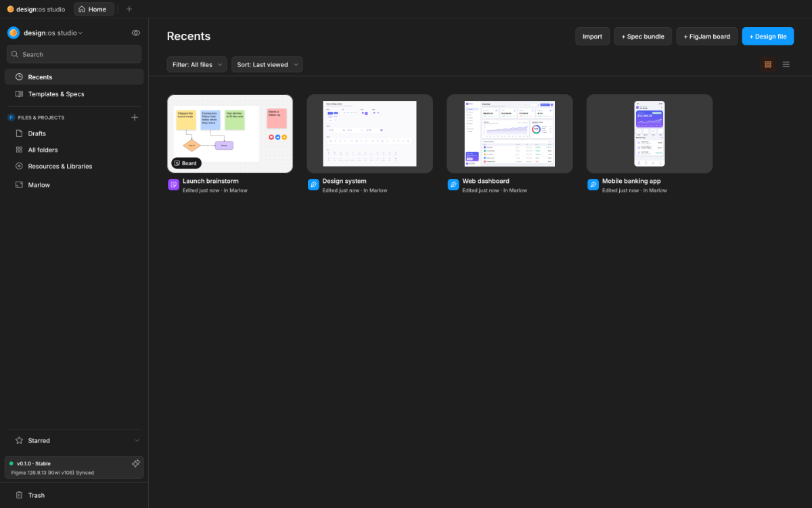Click the star icon next to Starred
Image resolution: width=812 pixels, height=508 pixels.
coord(19,440)
